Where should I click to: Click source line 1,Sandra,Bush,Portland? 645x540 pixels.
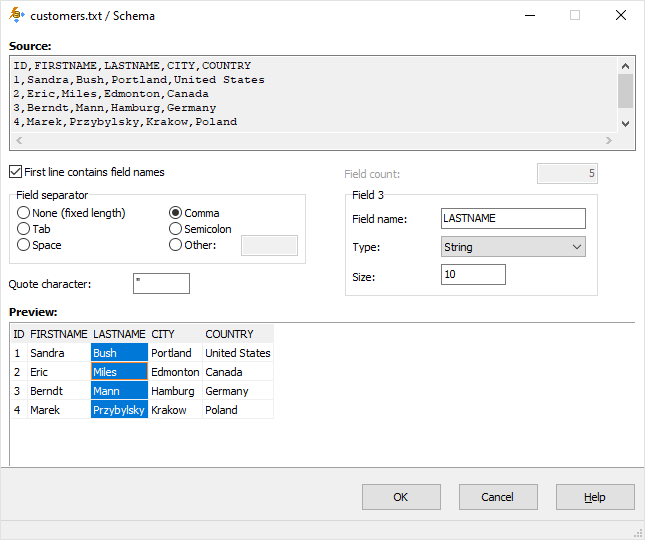pos(139,80)
